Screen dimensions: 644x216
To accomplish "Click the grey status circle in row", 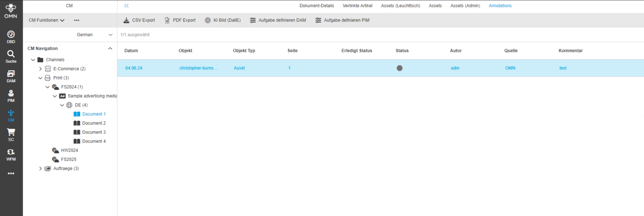I will [399, 68].
